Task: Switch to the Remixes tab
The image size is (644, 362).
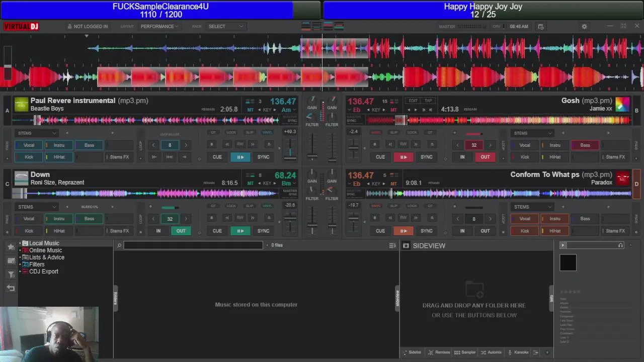Action: tap(439, 352)
